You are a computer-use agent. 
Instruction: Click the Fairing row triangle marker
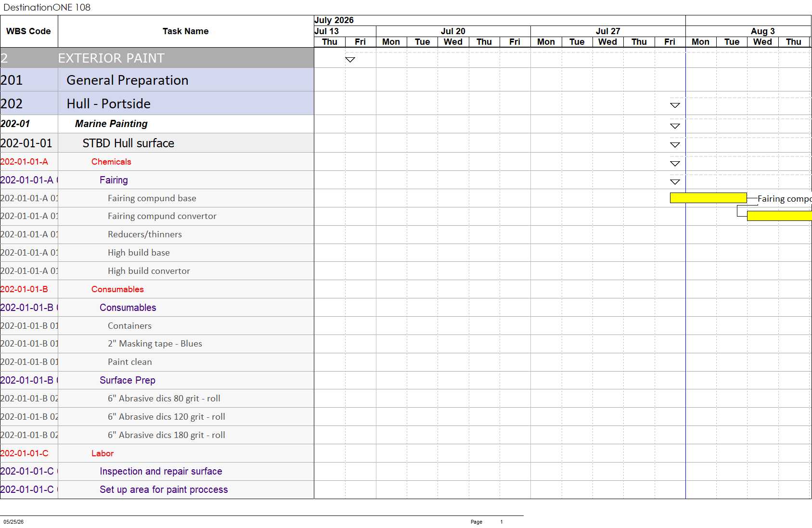[x=675, y=182]
